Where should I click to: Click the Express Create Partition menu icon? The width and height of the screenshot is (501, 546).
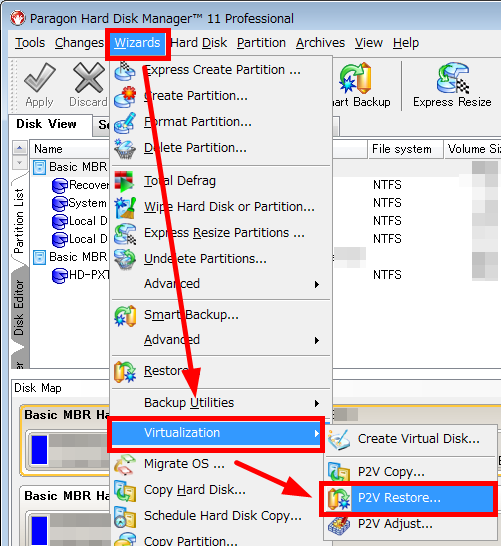click(x=125, y=71)
